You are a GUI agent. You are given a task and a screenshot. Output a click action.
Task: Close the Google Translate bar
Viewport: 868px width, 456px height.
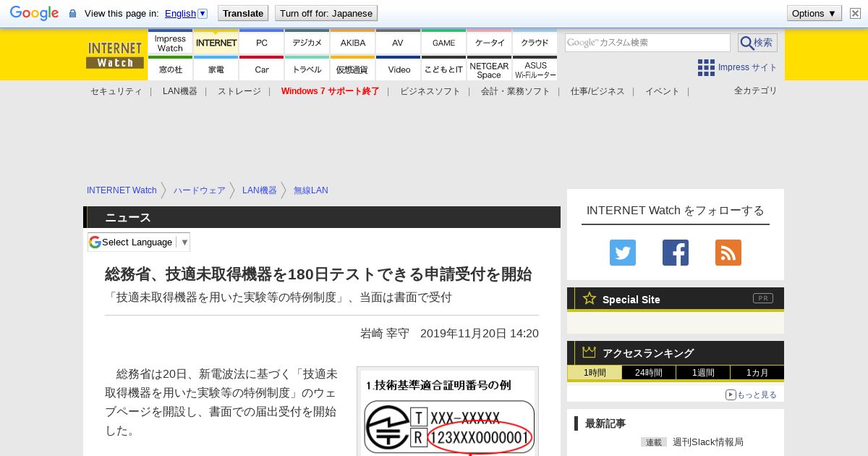[x=855, y=13]
